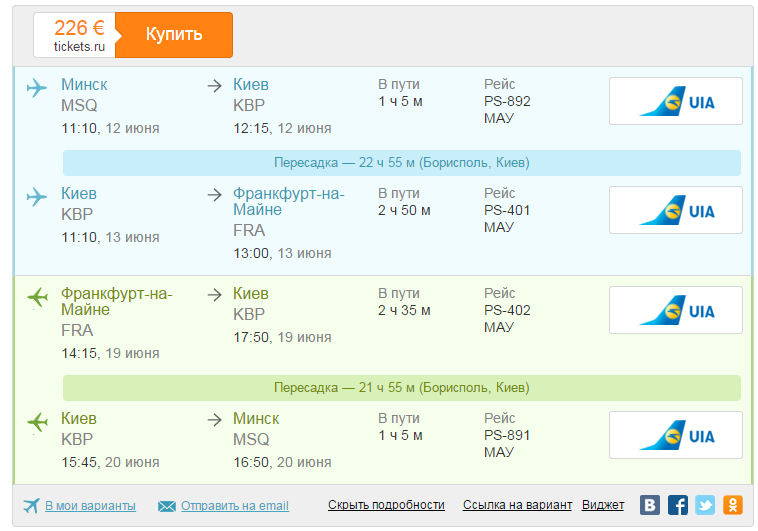
Task: Click the Odnoklassniki share icon
Action: [x=733, y=505]
